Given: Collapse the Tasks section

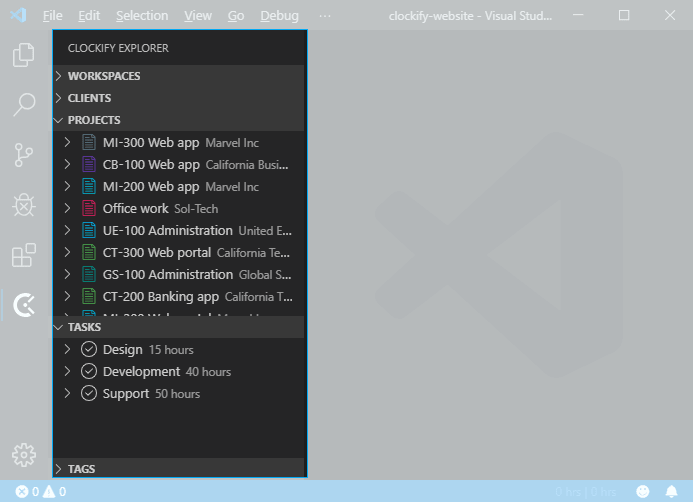Looking at the screenshot, I should [x=179, y=327].
